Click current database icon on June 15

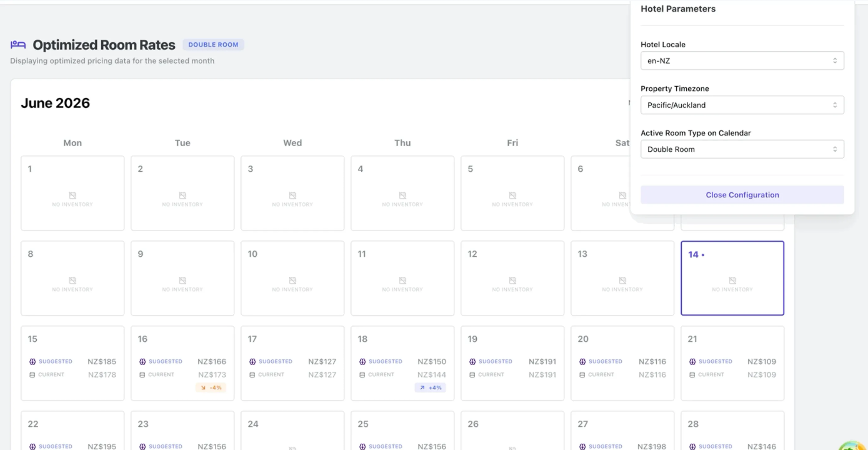[32, 375]
